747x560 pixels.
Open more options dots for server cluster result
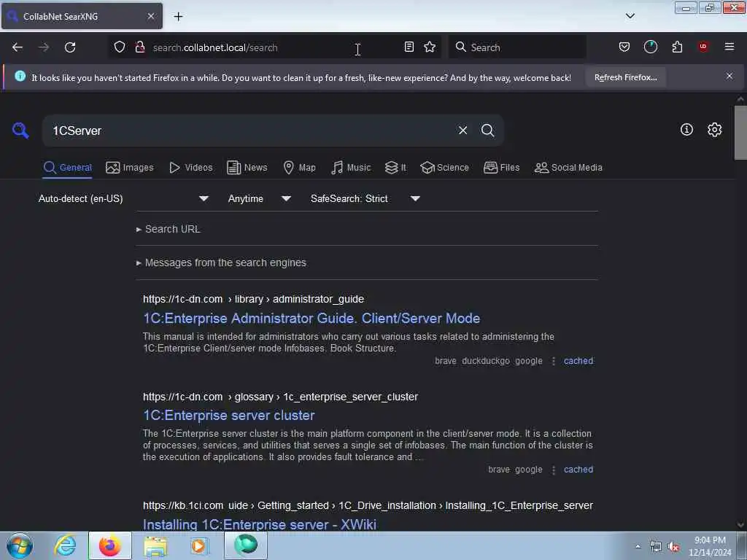click(553, 470)
